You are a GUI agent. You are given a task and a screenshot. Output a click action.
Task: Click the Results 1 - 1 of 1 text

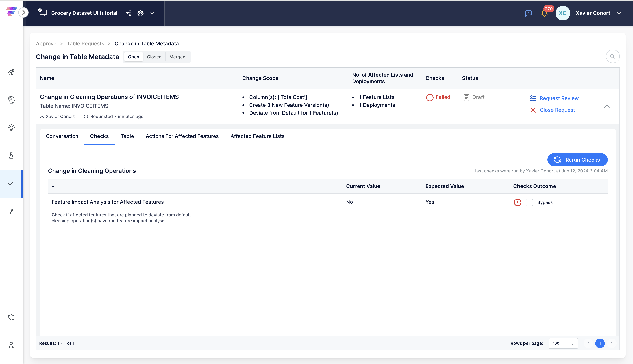(x=57, y=343)
